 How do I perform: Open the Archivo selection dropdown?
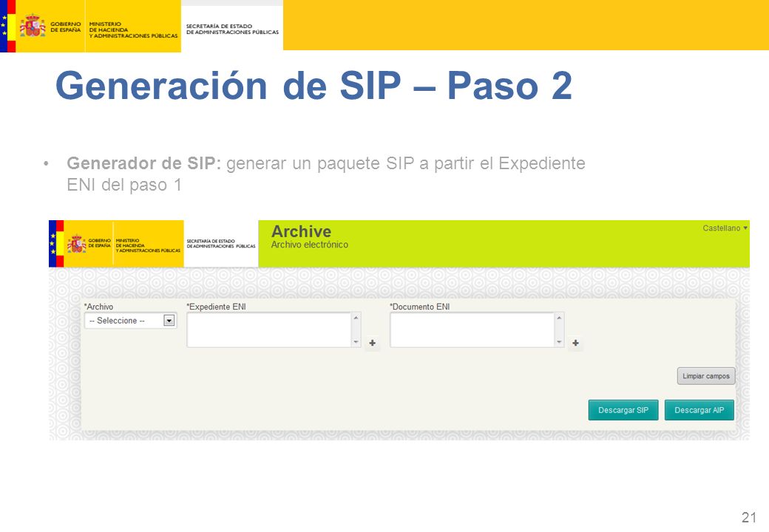[x=130, y=321]
